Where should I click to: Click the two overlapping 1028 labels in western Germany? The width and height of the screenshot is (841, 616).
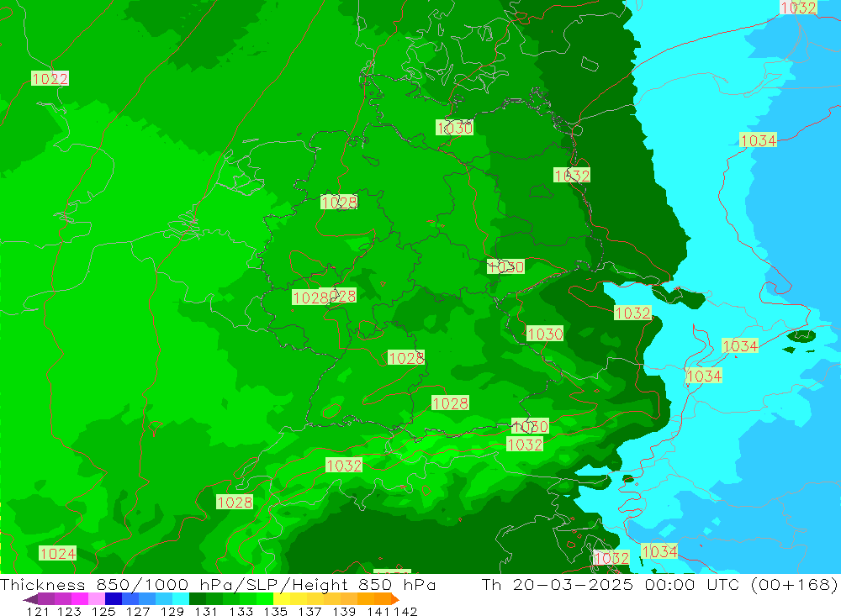324,297
